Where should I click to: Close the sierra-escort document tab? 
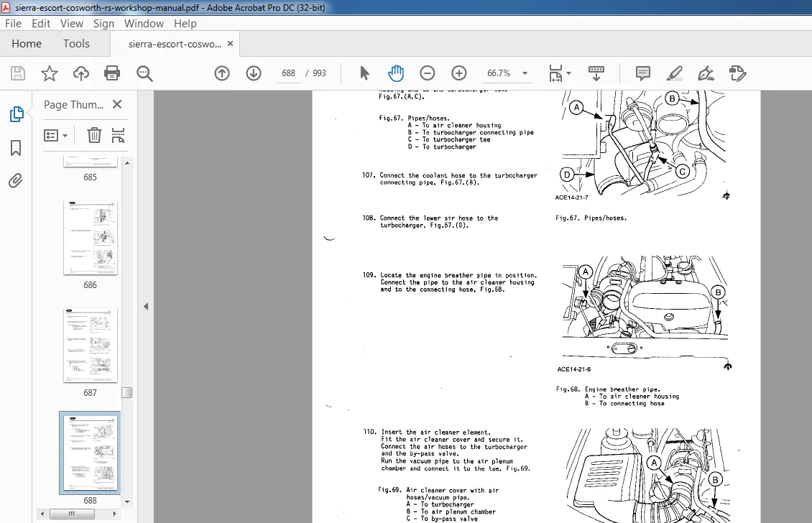pos(231,44)
